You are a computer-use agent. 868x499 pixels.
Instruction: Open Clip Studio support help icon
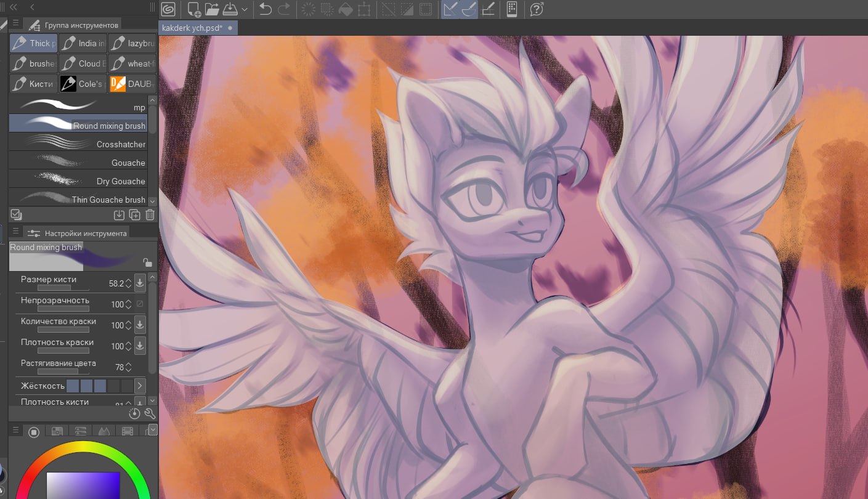537,9
